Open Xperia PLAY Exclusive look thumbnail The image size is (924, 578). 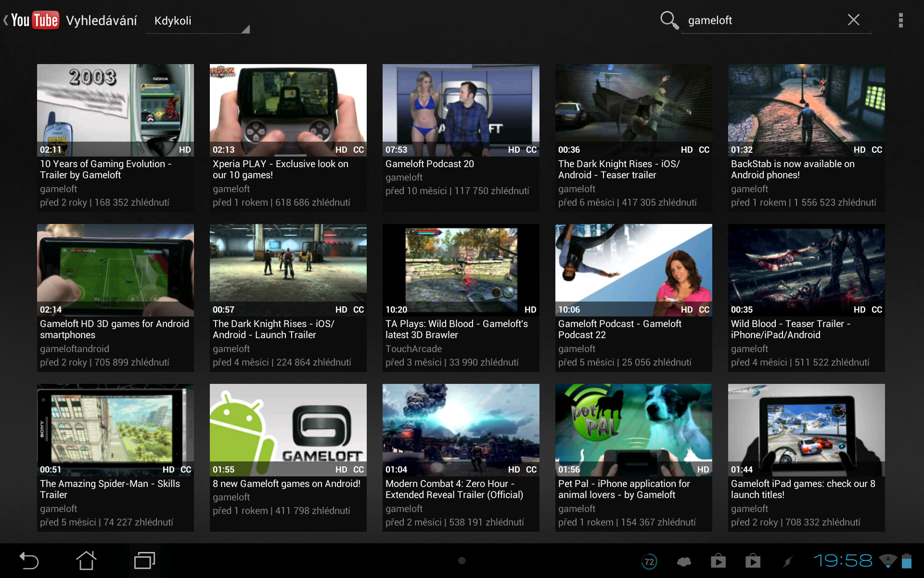[288, 110]
